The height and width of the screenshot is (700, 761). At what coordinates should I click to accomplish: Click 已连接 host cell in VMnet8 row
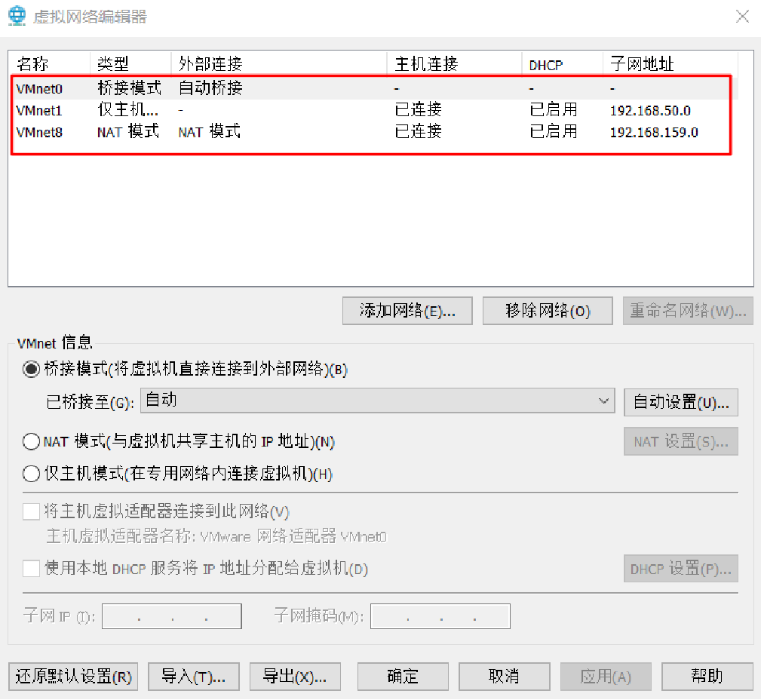[418, 131]
